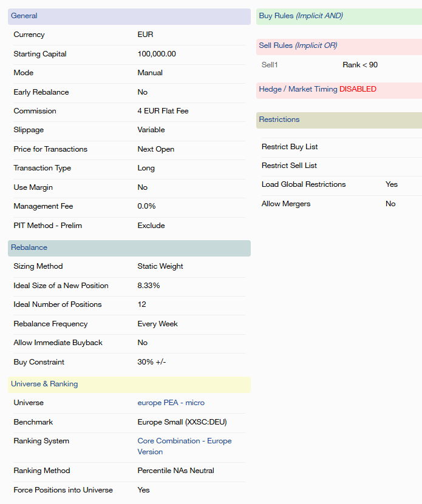The image size is (422, 504).
Task: Click the Sell Rules (Implicit OR) header
Action: point(339,46)
